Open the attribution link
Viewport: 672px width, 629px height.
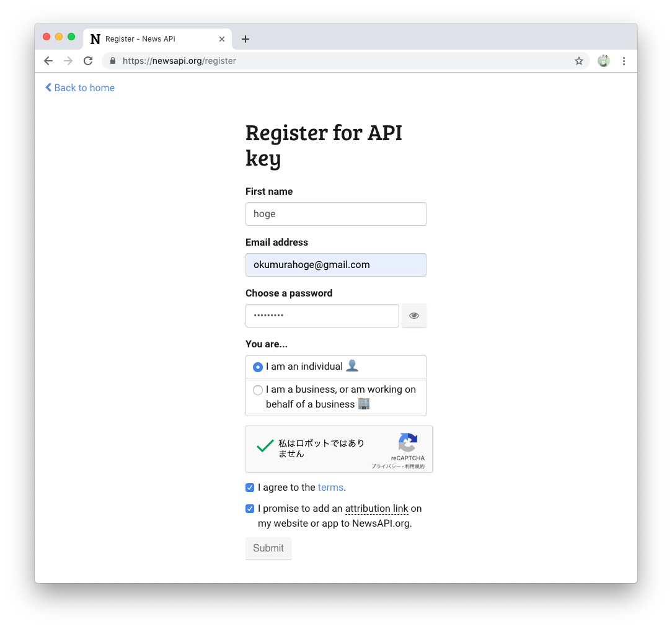(376, 508)
